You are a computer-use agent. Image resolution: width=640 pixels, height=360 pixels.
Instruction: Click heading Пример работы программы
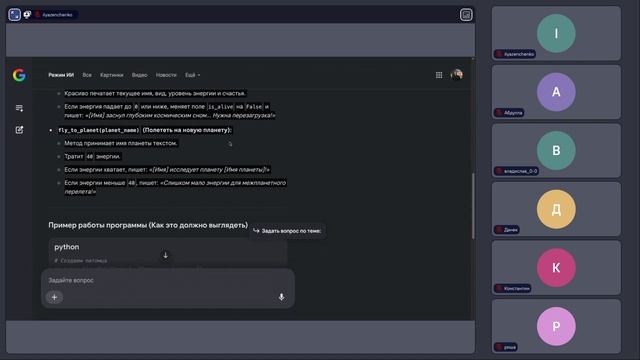[x=148, y=225]
